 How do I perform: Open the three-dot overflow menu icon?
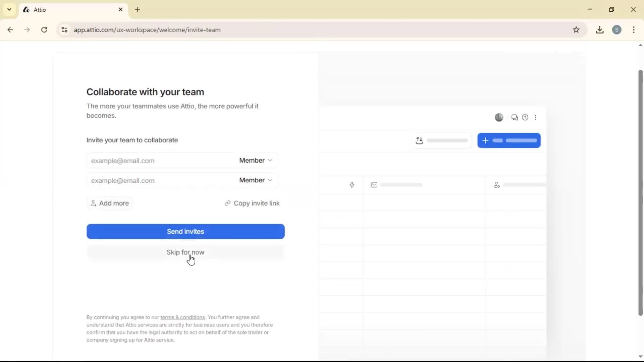536,118
